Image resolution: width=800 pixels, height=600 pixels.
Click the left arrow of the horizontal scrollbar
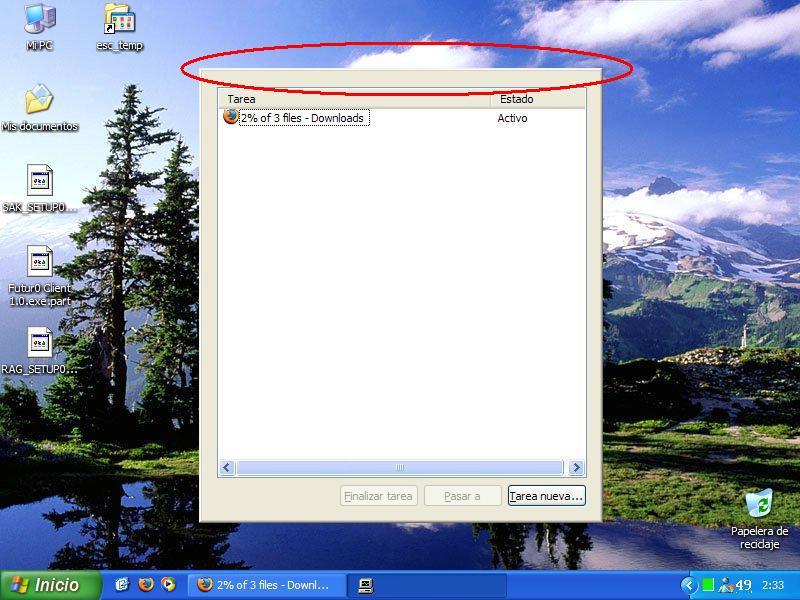click(x=227, y=467)
